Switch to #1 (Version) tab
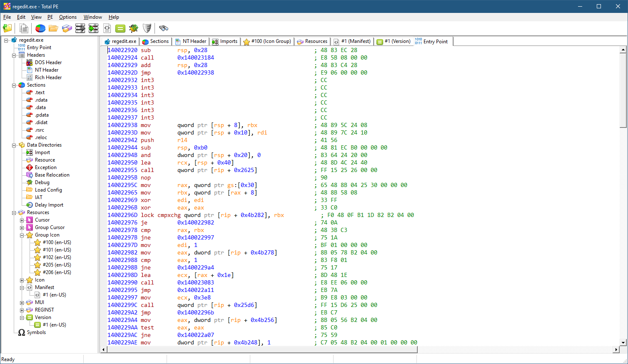The height and width of the screenshot is (364, 628). (x=394, y=41)
